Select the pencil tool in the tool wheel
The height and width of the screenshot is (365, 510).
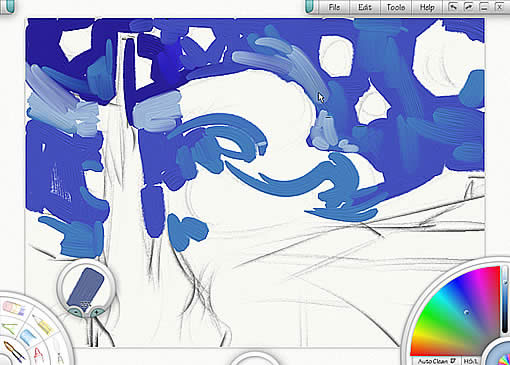click(43, 325)
